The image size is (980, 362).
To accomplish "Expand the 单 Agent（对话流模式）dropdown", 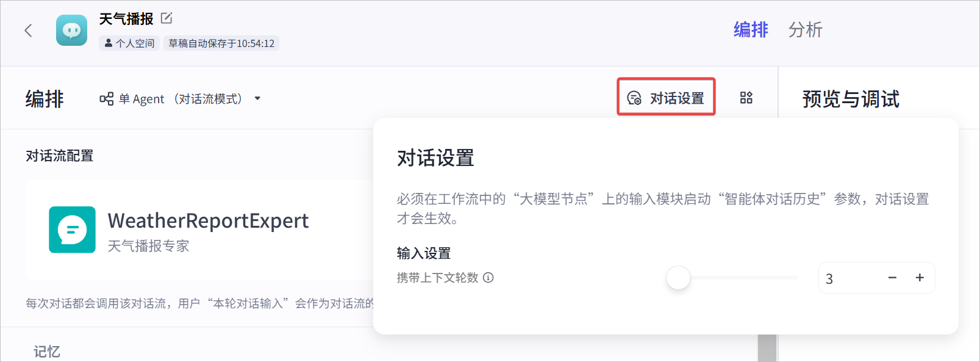I will click(x=181, y=99).
